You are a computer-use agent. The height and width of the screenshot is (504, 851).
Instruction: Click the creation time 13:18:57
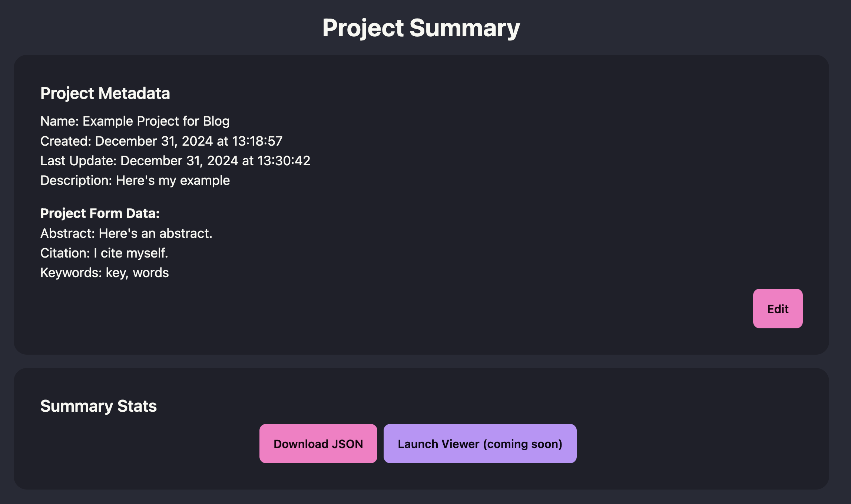[257, 141]
